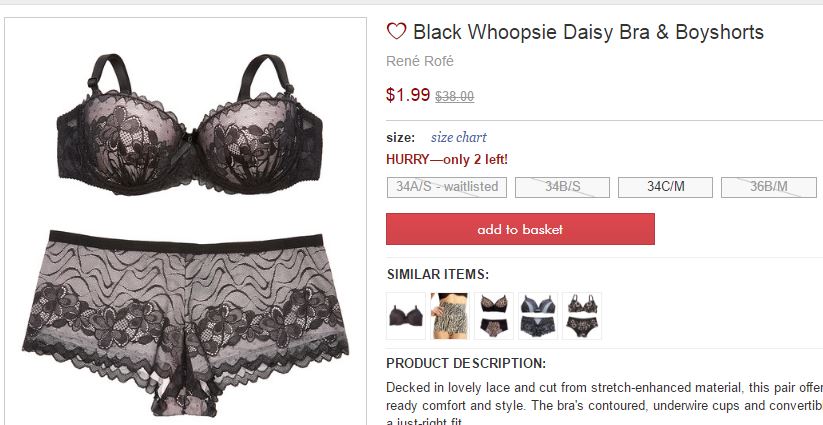Image resolution: width=823 pixels, height=425 pixels.
Task: Open the last leopard set similar item
Action: (582, 316)
